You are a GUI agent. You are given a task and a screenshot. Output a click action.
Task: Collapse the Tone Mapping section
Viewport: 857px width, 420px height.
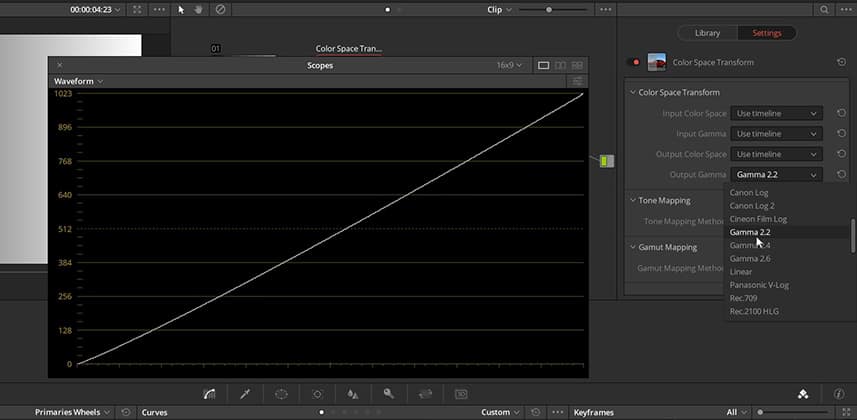tap(633, 201)
